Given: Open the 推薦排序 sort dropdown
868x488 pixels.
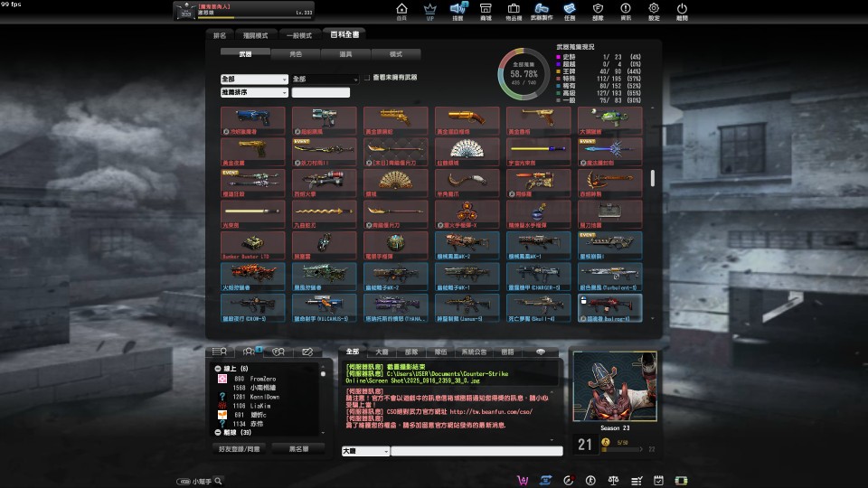Looking at the screenshot, I should [x=254, y=92].
